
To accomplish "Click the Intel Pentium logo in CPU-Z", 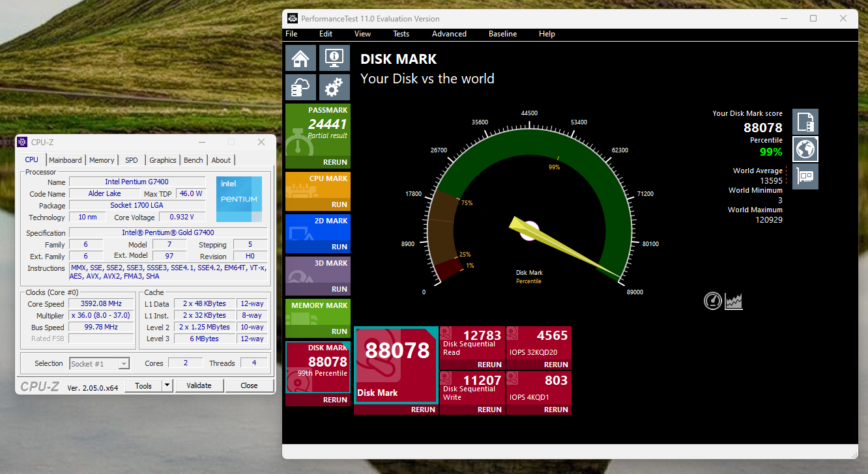I will click(x=239, y=199).
